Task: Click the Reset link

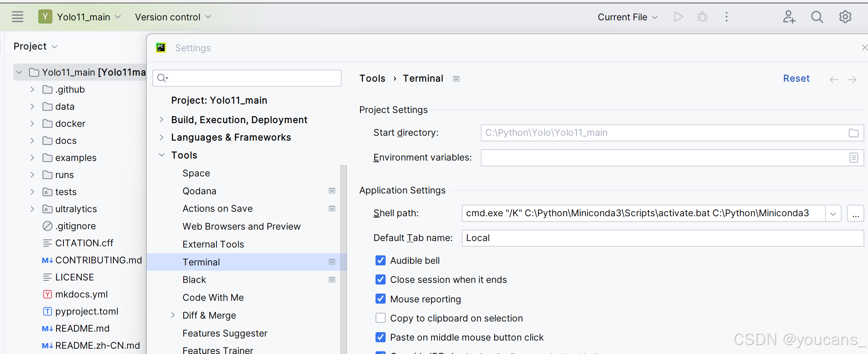Action: tap(796, 78)
